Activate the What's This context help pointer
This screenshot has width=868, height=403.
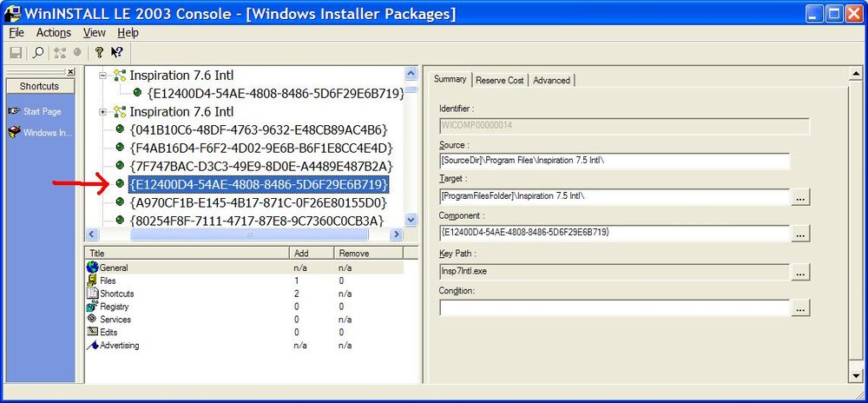tap(117, 53)
